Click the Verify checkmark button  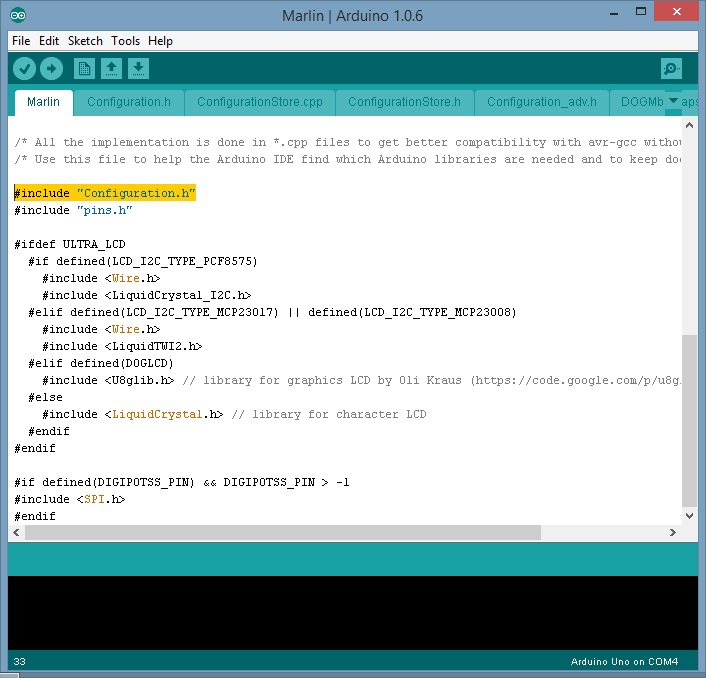[x=24, y=68]
